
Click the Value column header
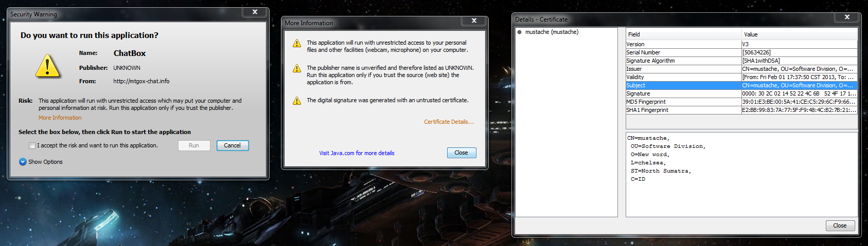800,34
